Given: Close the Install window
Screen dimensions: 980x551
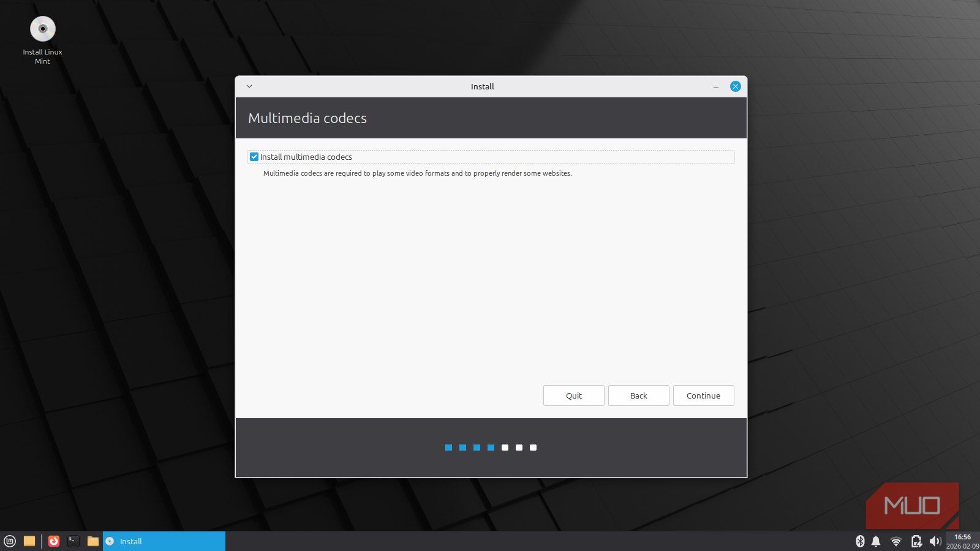Looking at the screenshot, I should pos(736,86).
